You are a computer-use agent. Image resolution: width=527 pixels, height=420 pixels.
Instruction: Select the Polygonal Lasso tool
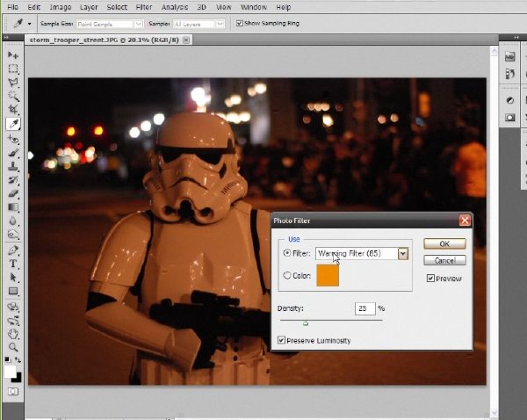(x=13, y=83)
